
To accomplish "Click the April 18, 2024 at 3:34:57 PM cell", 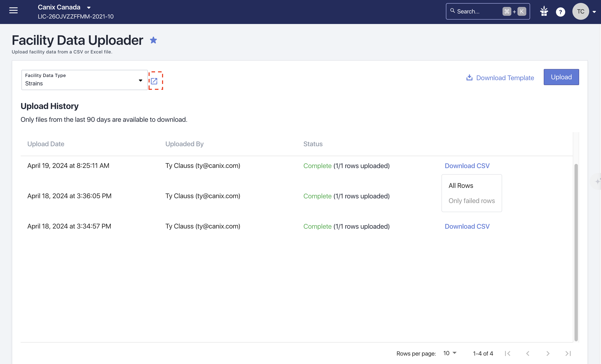I will coord(69,226).
